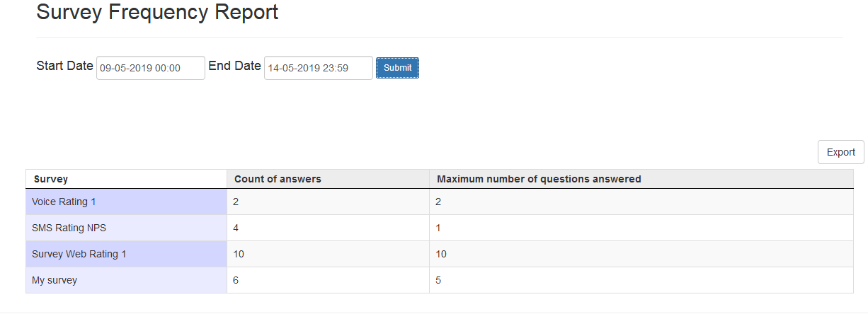Sort by Maximum number of questions answered header
The width and height of the screenshot is (868, 326).
(539, 179)
